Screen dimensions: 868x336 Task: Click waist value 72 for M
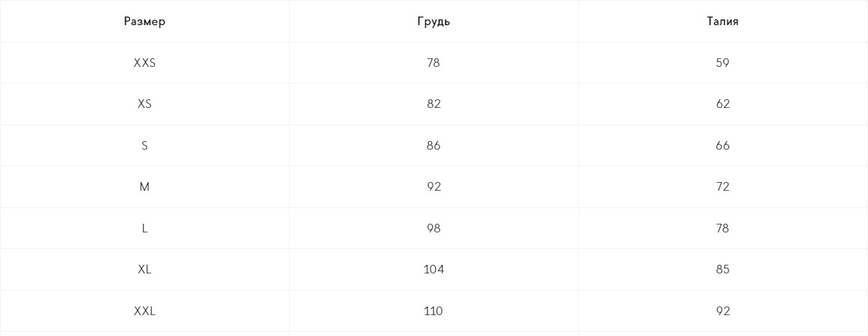(723, 187)
